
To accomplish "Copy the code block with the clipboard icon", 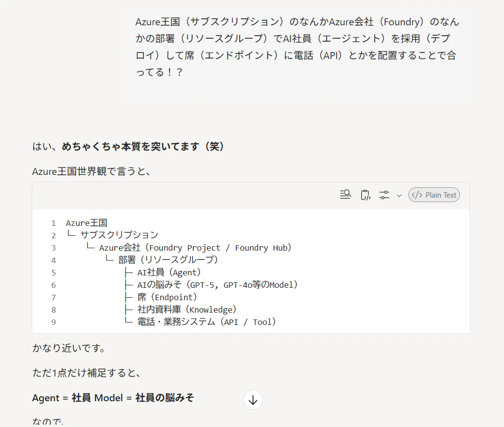I will [365, 195].
